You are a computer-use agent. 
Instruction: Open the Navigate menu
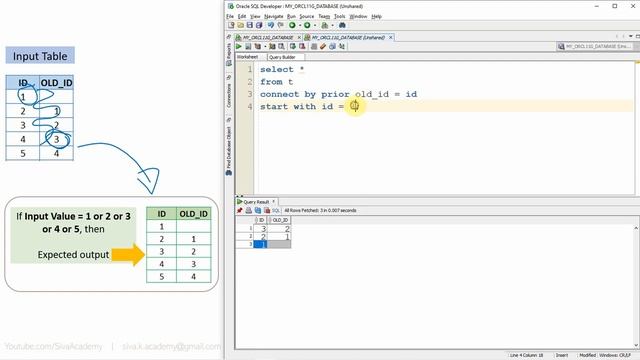coord(273,16)
